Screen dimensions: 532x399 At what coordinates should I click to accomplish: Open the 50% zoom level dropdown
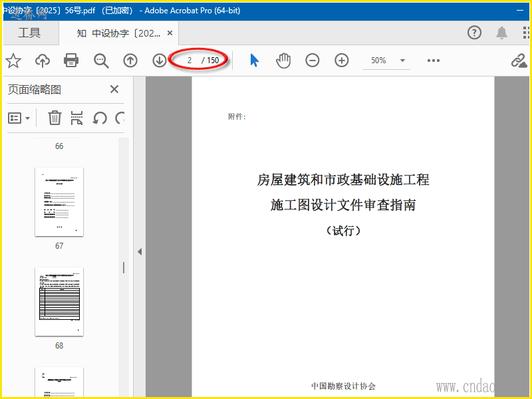pos(403,61)
